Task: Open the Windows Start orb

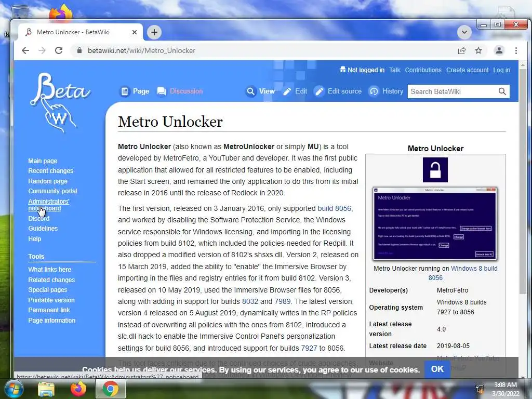Action: [13, 389]
